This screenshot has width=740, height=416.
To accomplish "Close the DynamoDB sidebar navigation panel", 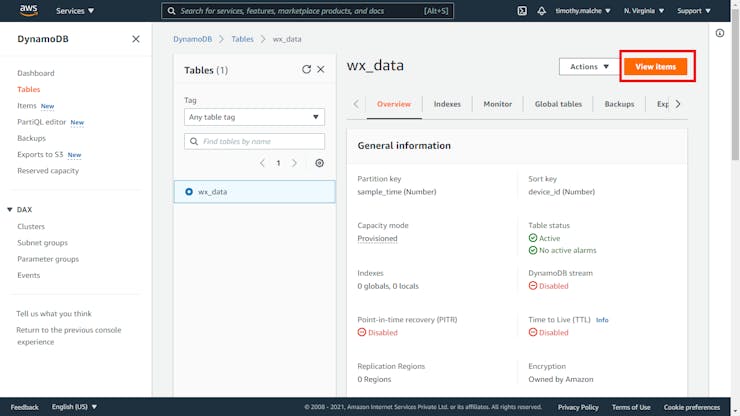I will pyautogui.click(x=136, y=39).
